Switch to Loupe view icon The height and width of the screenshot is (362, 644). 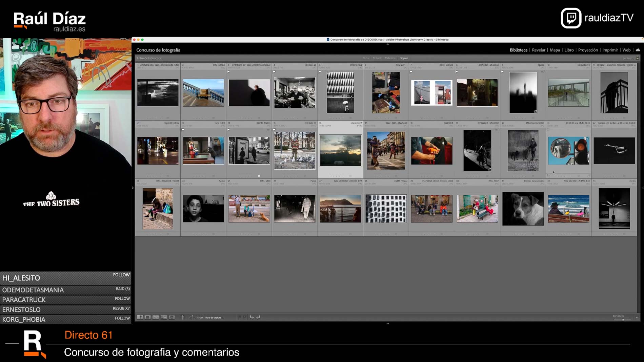(x=148, y=317)
